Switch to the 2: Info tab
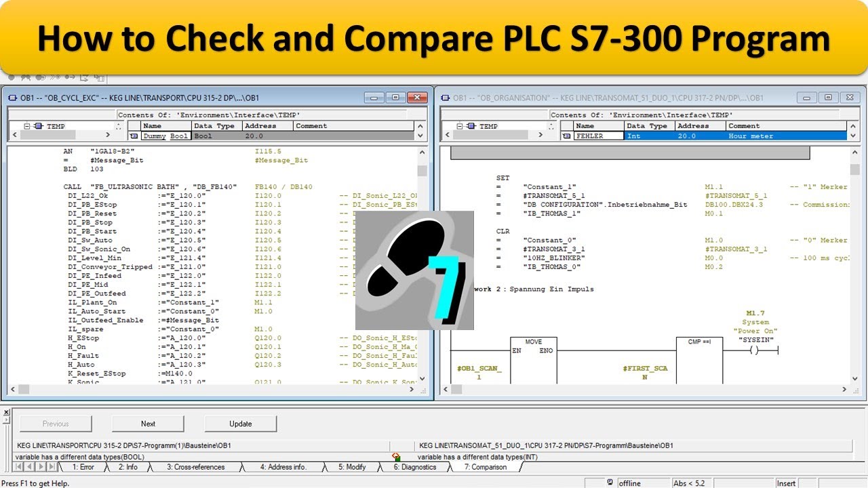Screen dimensions: 868x488 point(127,467)
